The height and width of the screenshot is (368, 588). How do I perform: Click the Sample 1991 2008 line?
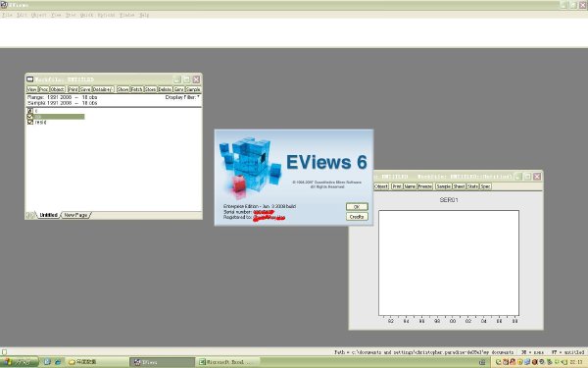(x=63, y=102)
